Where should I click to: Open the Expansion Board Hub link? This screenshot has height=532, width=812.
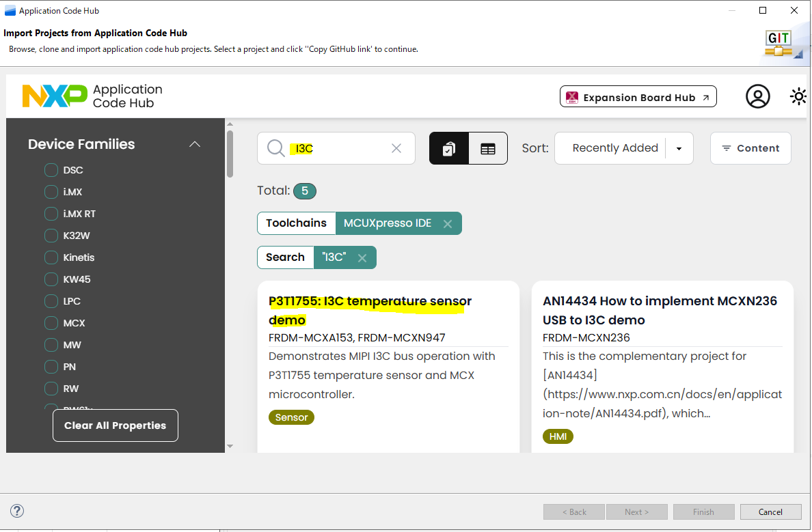pos(638,97)
